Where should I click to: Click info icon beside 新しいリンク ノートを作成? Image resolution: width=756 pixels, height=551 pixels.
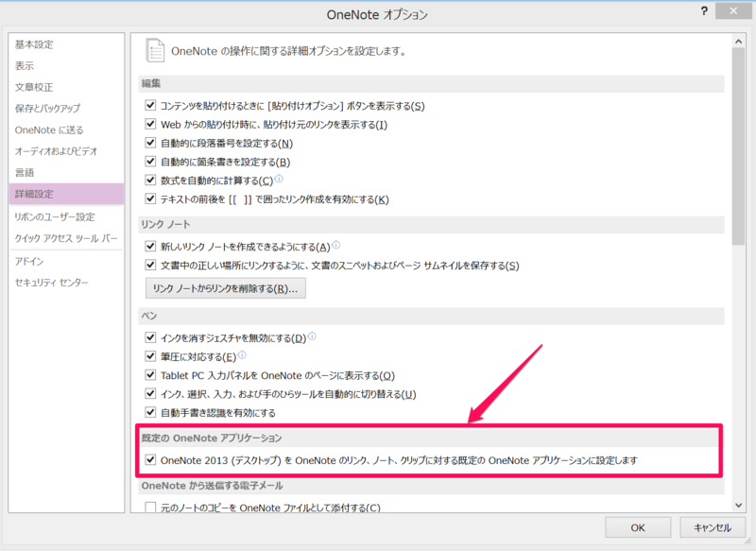(x=336, y=245)
